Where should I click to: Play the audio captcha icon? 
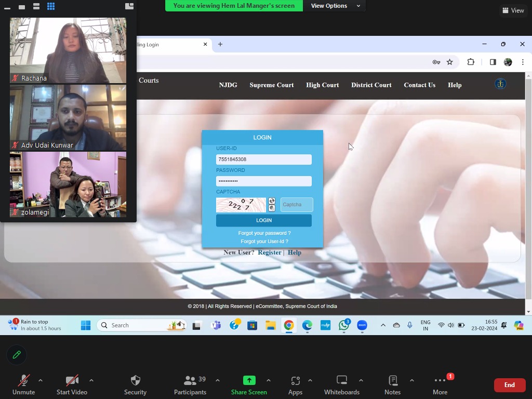pos(272,208)
